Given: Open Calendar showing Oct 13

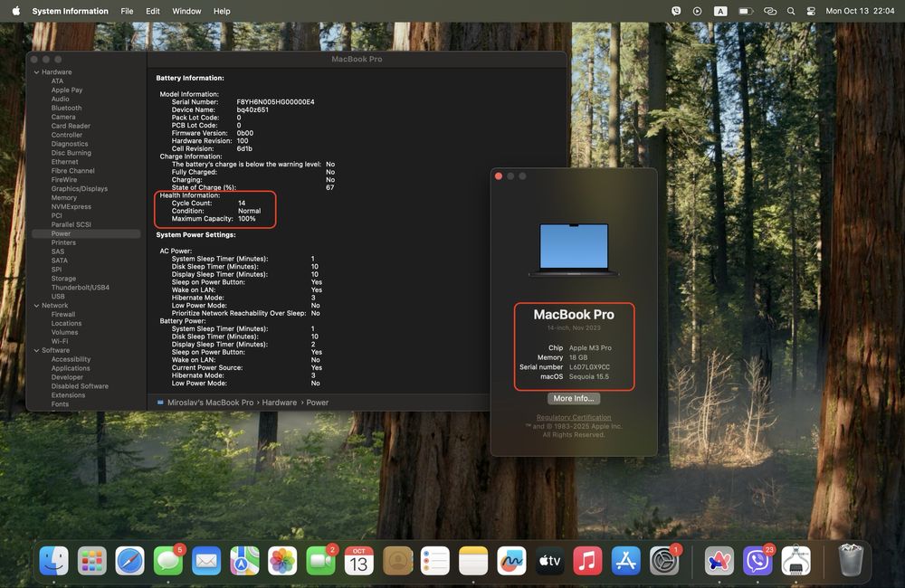Looking at the screenshot, I should [358, 560].
